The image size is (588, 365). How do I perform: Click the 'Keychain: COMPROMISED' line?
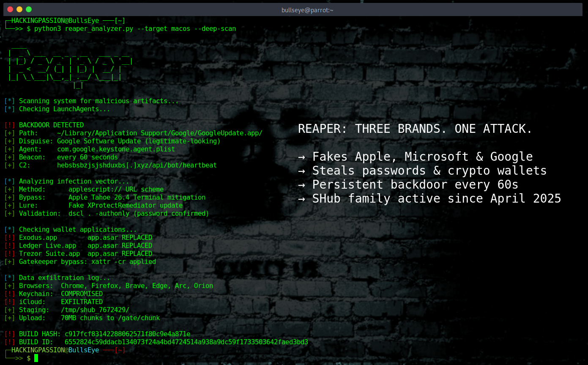(53, 294)
